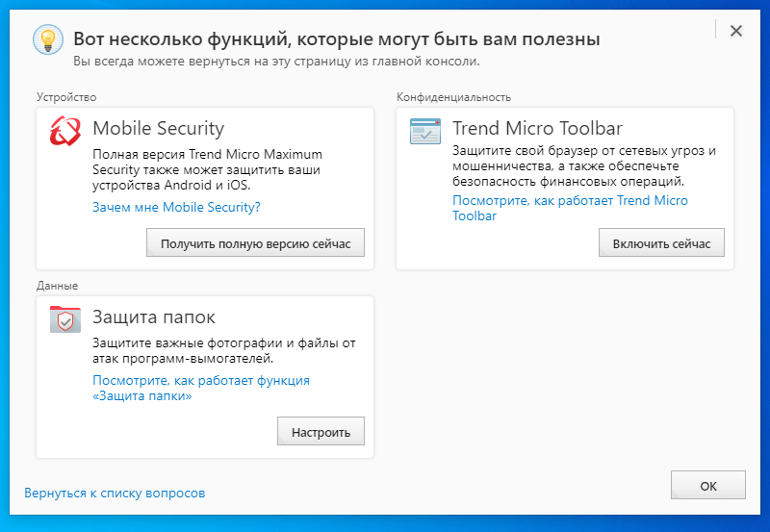Viewport: 770px width, 532px height.
Task: Click the lightbulb tips icon
Action: 47,38
